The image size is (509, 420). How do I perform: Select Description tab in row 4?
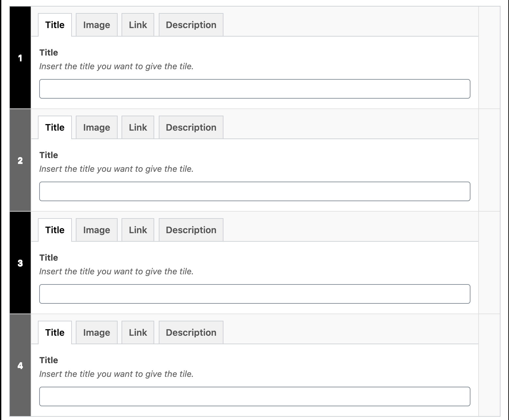(191, 332)
